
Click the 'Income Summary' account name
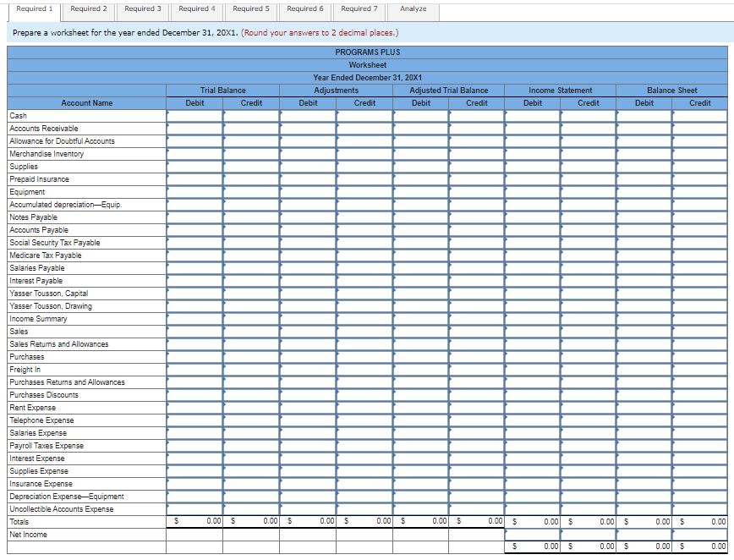tap(38, 319)
